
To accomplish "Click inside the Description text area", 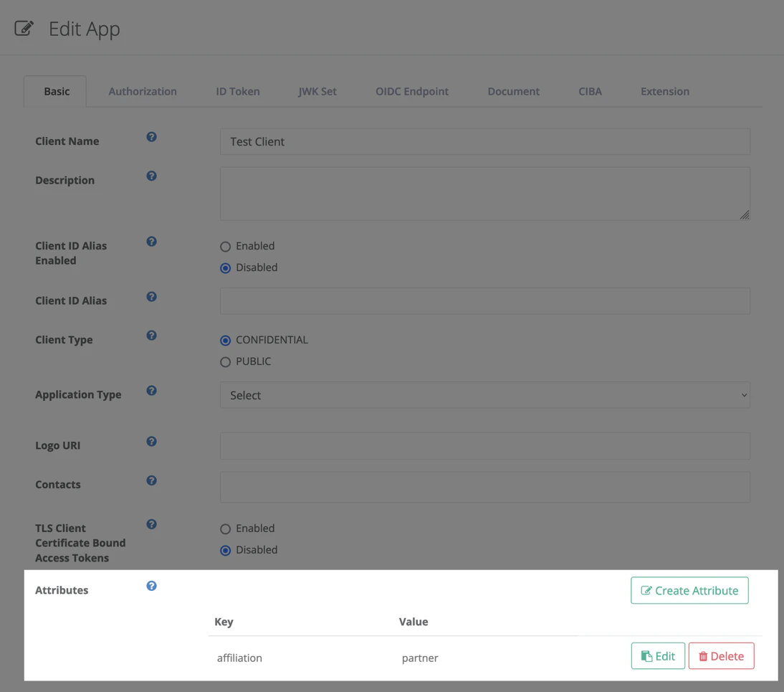I will 484,193.
